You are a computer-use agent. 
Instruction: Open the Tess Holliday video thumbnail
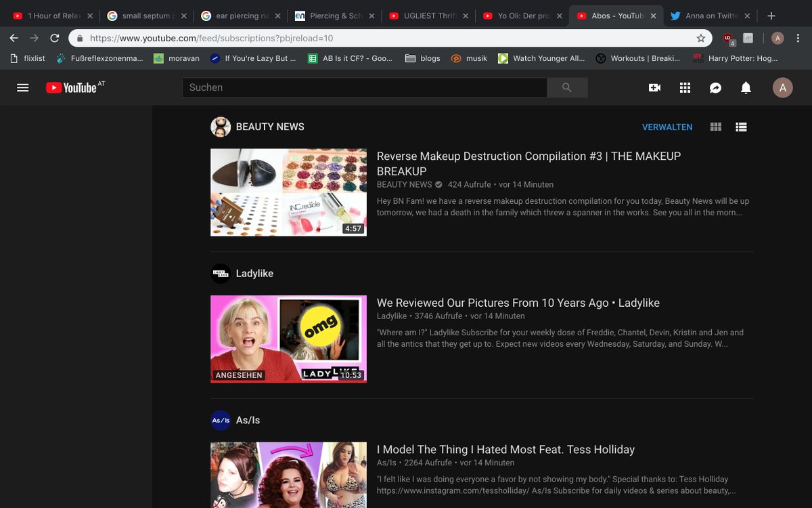(288, 475)
